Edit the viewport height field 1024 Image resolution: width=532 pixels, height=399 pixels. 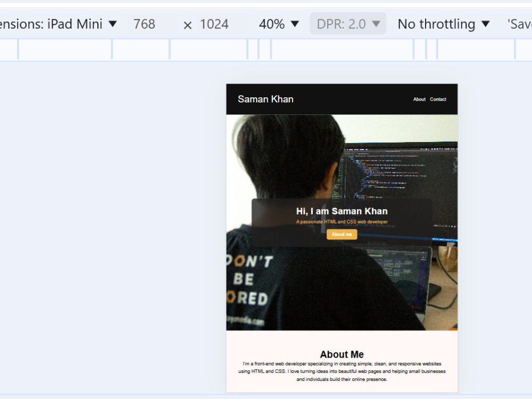(x=214, y=24)
